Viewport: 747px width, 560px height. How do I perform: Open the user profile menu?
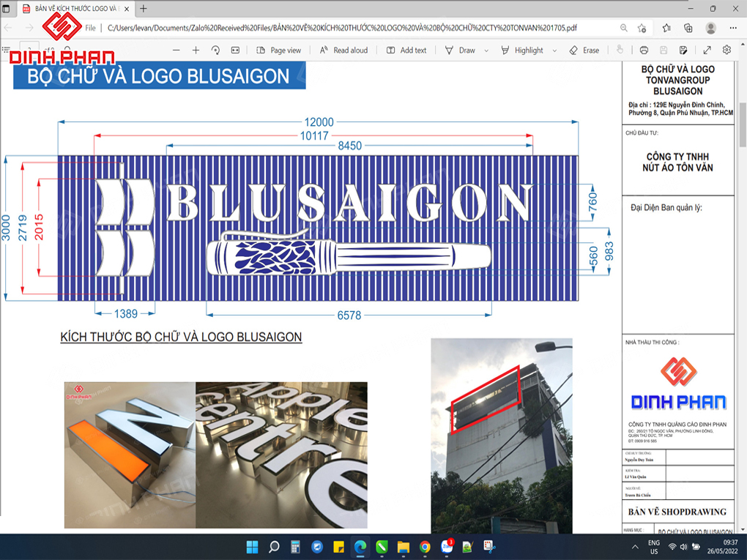pyautogui.click(x=711, y=28)
